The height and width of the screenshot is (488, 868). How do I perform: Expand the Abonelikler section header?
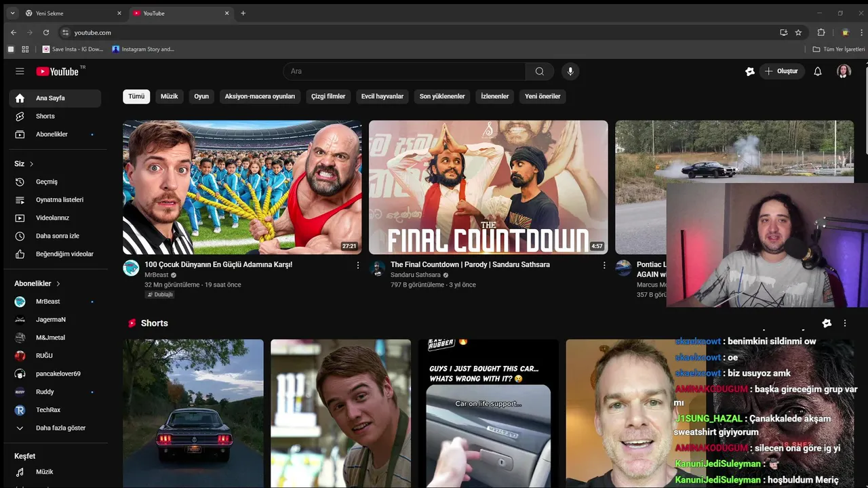(x=37, y=283)
